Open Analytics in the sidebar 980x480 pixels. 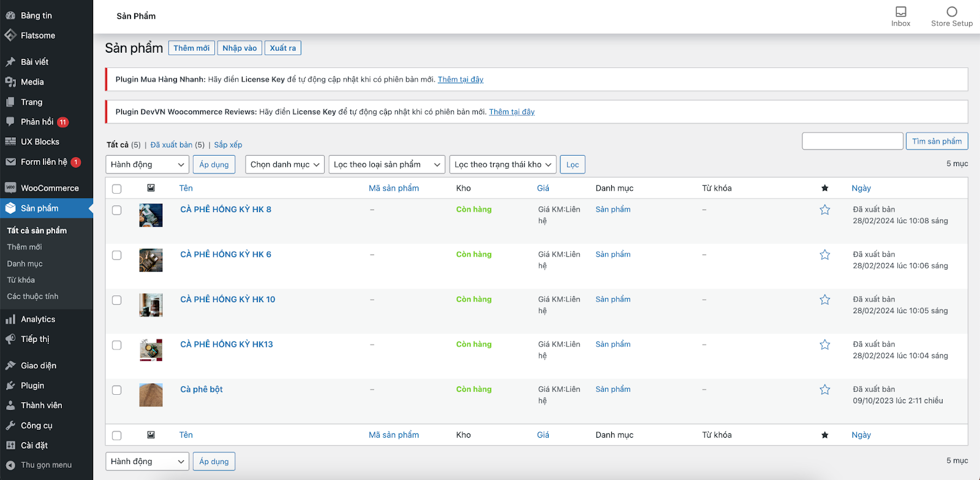coord(37,319)
